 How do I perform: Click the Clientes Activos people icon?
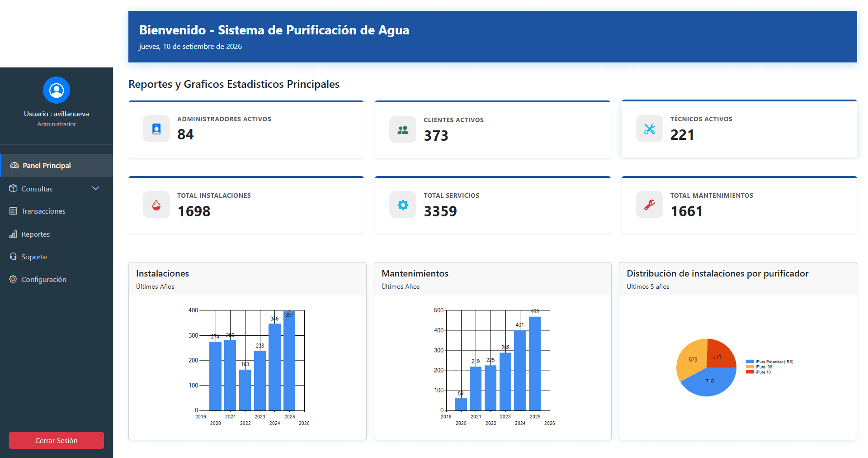403,130
